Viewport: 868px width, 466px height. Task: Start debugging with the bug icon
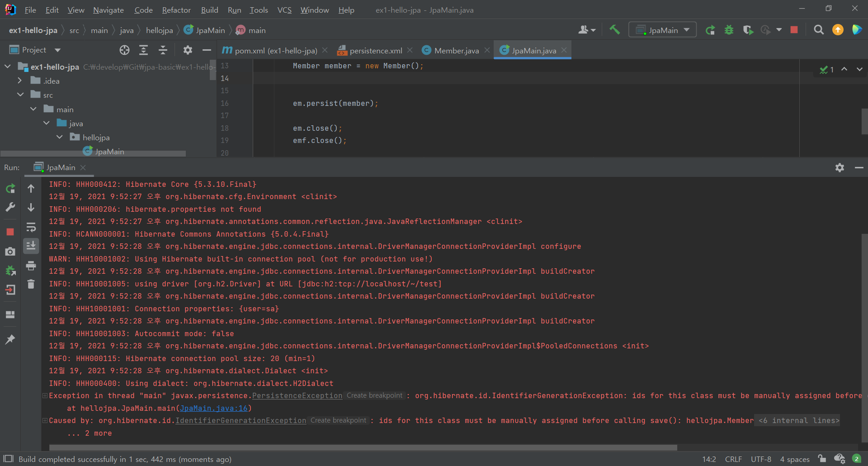pyautogui.click(x=729, y=30)
